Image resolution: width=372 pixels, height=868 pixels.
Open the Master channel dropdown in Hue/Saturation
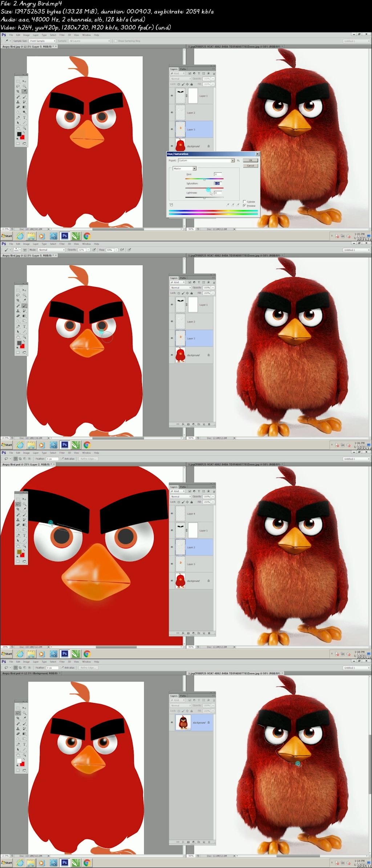pyautogui.click(x=185, y=169)
